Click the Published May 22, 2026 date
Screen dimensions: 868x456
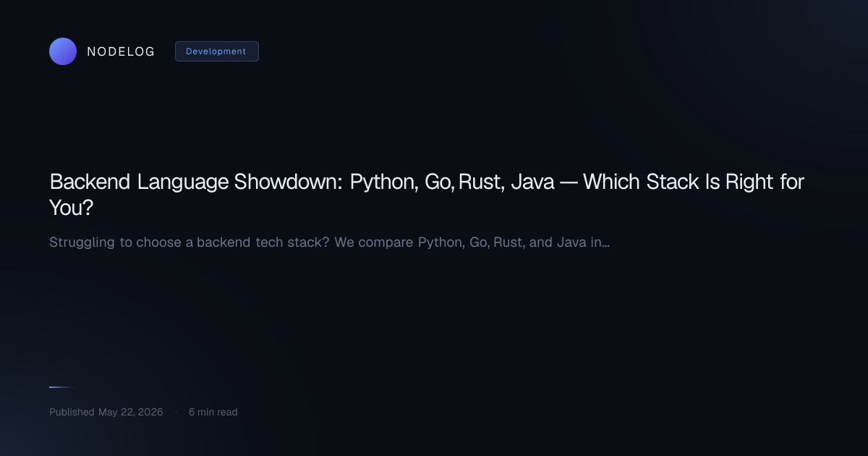coord(106,412)
